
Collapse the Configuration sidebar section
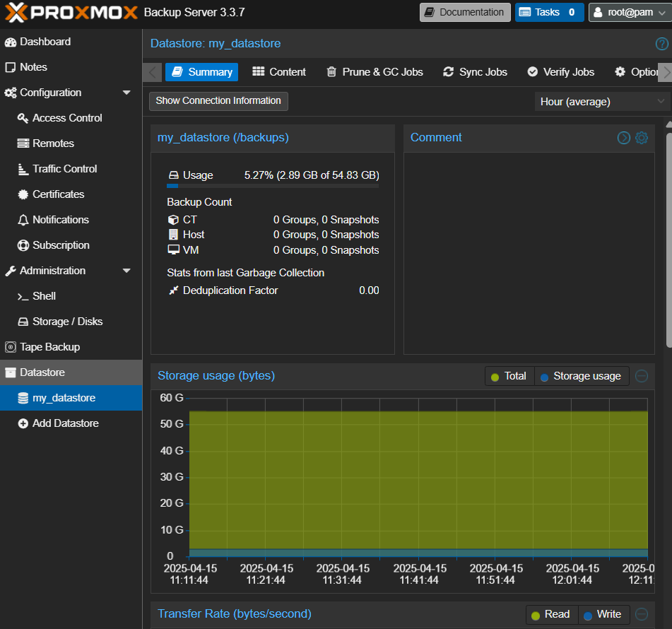(x=126, y=93)
